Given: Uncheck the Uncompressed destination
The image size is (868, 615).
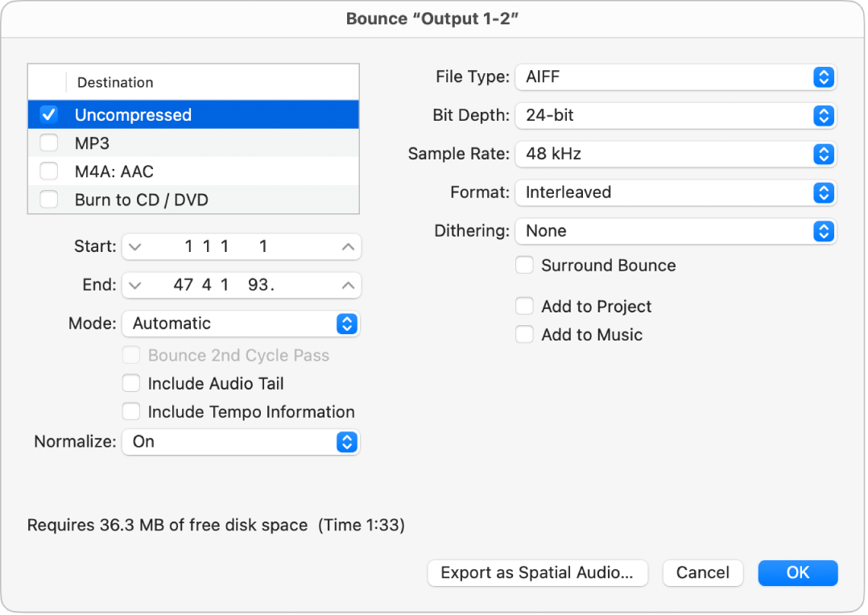Looking at the screenshot, I should pyautogui.click(x=48, y=114).
